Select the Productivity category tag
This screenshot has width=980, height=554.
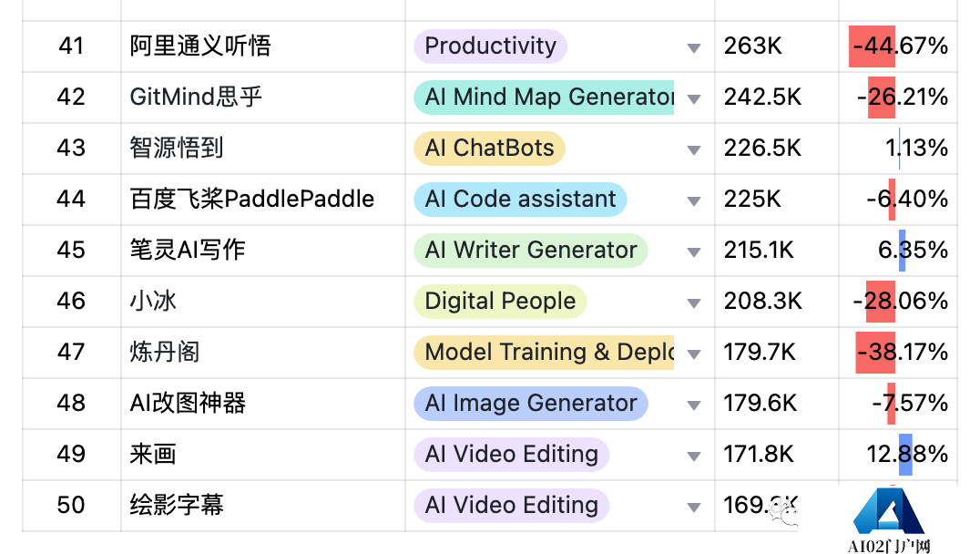pyautogui.click(x=490, y=46)
